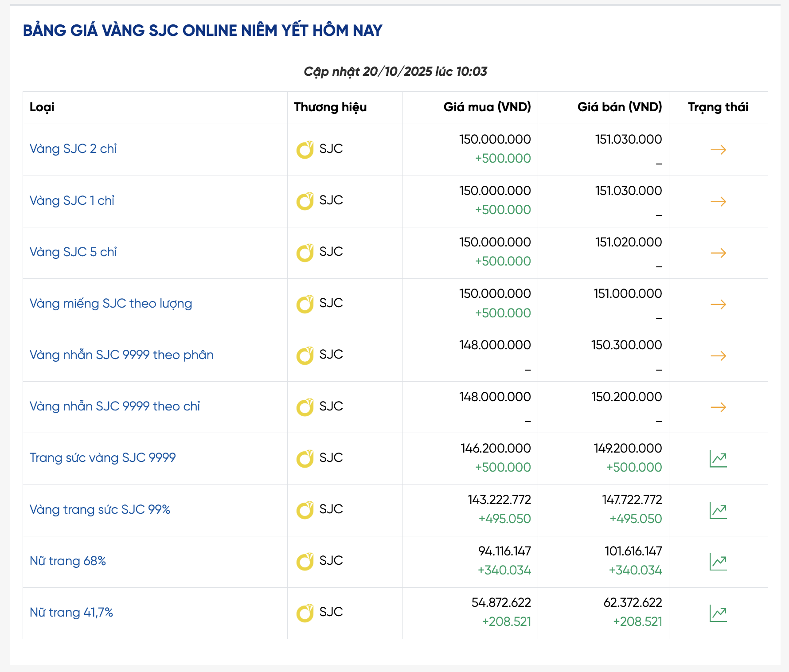Select the Vàng nhẫn SJC 9999 theo phân link
Viewport: 789px width, 672px height.
[121, 355]
